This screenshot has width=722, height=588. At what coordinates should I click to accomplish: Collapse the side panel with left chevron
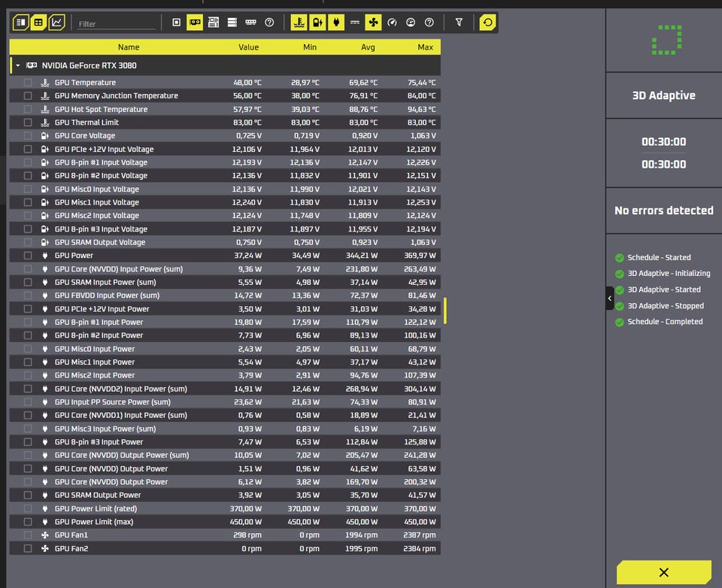click(x=610, y=298)
